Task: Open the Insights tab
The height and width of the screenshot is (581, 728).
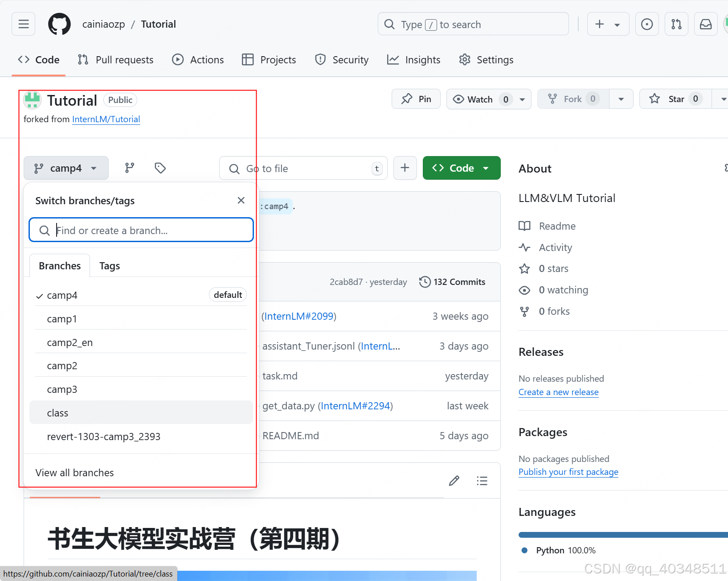Action: (414, 60)
